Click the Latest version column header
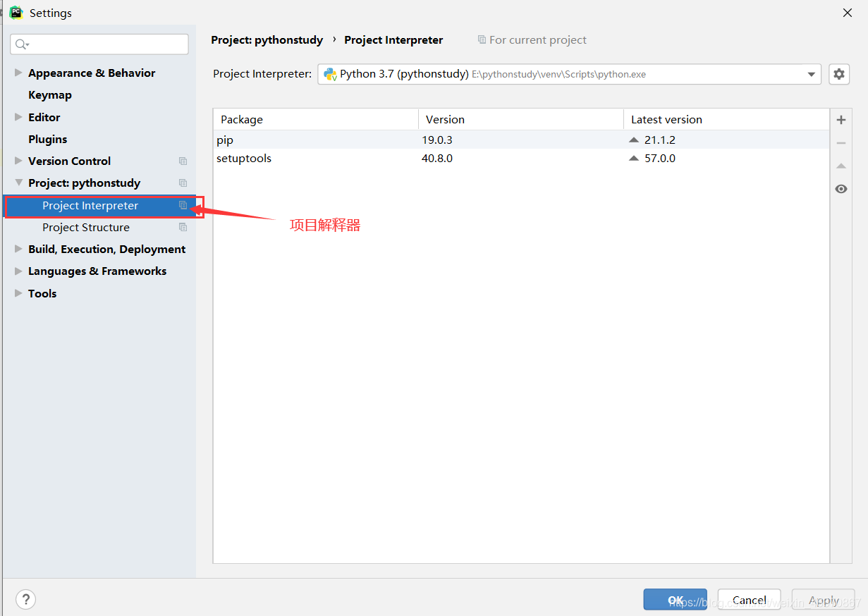Viewport: 868px width, 616px height. 726,120
